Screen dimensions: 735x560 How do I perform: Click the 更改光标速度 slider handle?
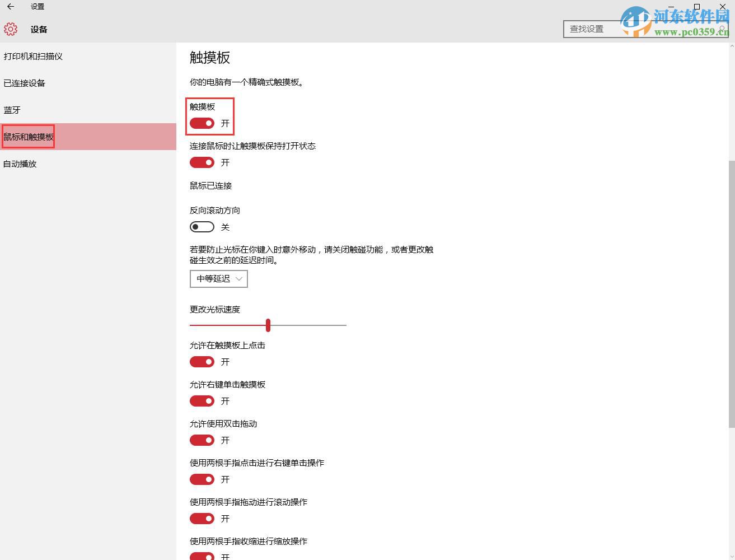(268, 325)
